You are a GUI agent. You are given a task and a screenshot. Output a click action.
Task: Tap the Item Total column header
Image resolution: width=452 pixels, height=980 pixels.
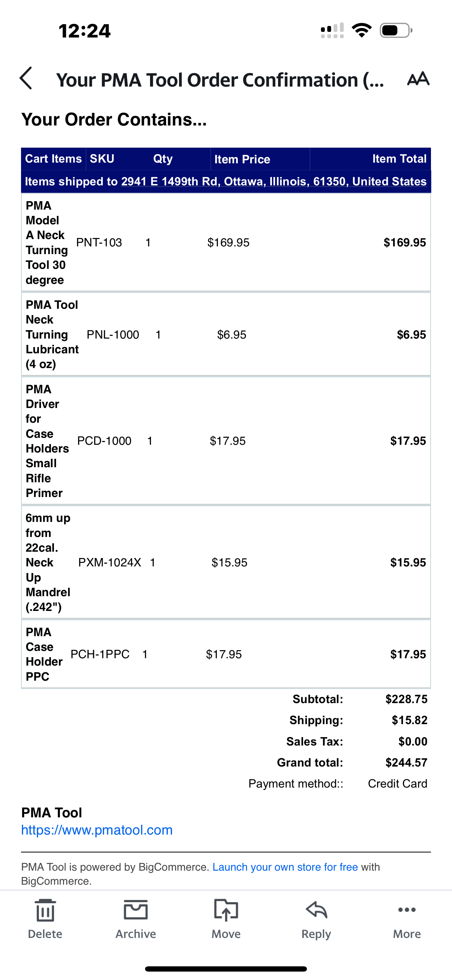pos(399,159)
